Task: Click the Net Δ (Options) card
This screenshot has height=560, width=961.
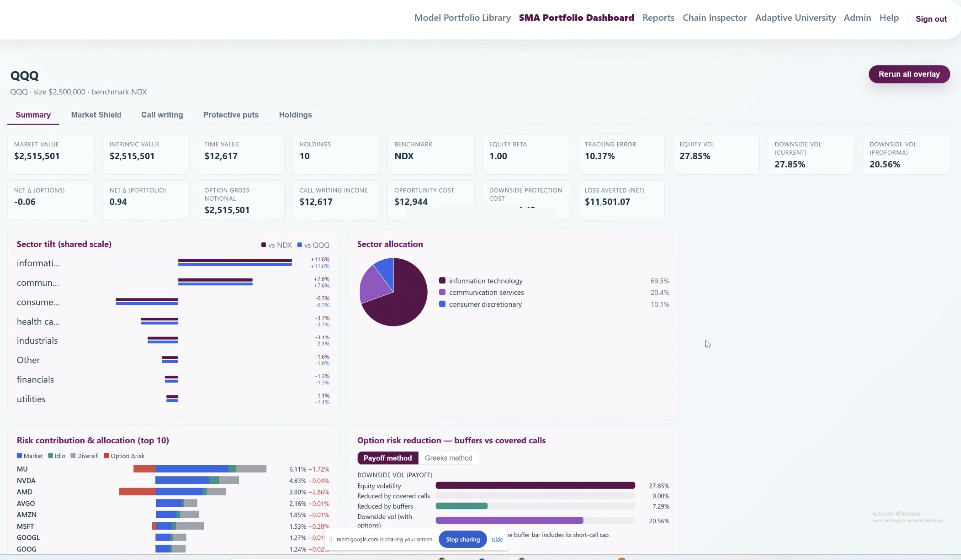Action: coord(51,200)
